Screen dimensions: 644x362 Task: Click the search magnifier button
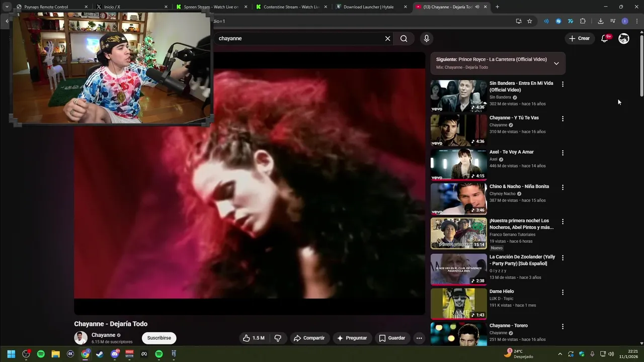point(404,39)
